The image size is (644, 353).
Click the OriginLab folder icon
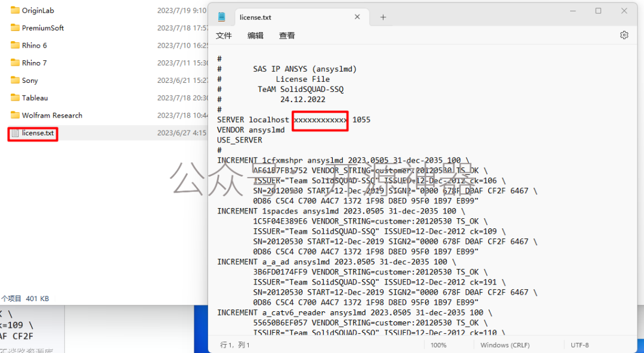tap(15, 10)
